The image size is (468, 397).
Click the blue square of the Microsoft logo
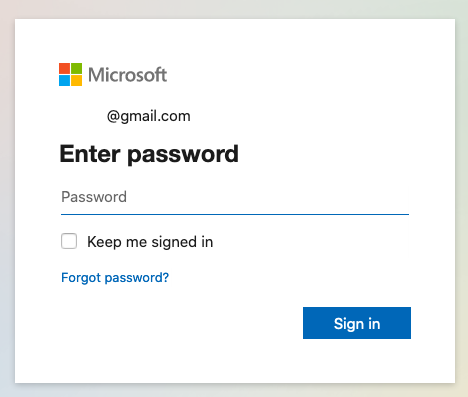point(64,80)
